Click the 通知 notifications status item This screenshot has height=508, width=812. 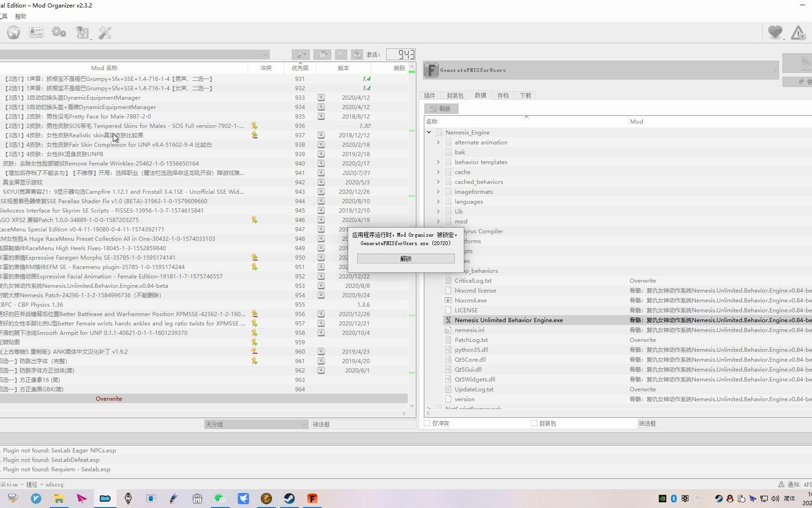789,484
